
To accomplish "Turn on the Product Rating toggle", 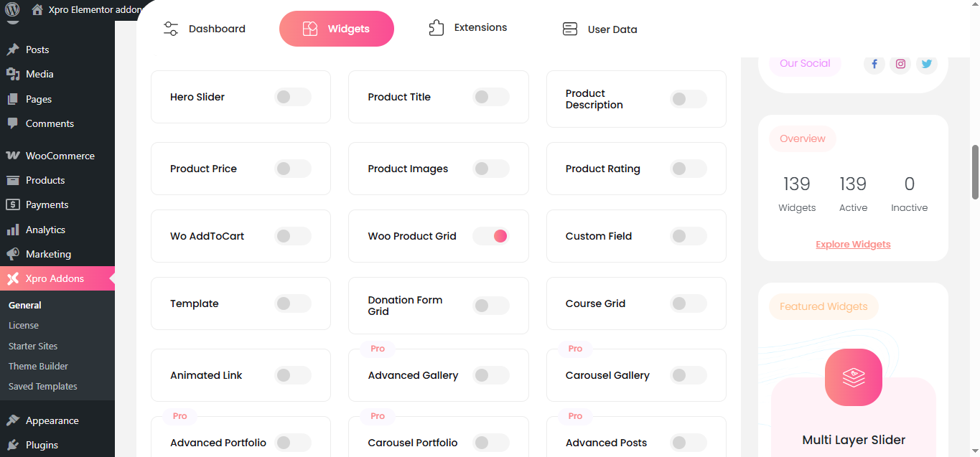I will [x=689, y=169].
